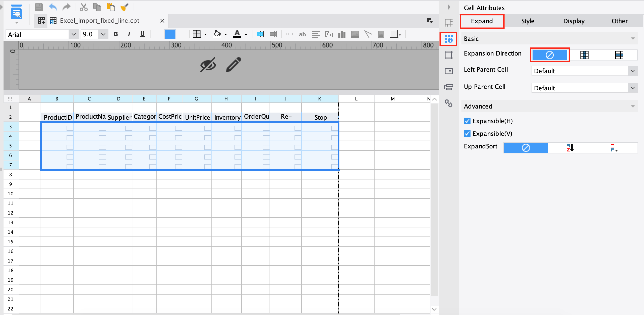644x315 pixels.
Task: Close the Excel_import_fixed_line.cpt tab
Action: click(162, 20)
